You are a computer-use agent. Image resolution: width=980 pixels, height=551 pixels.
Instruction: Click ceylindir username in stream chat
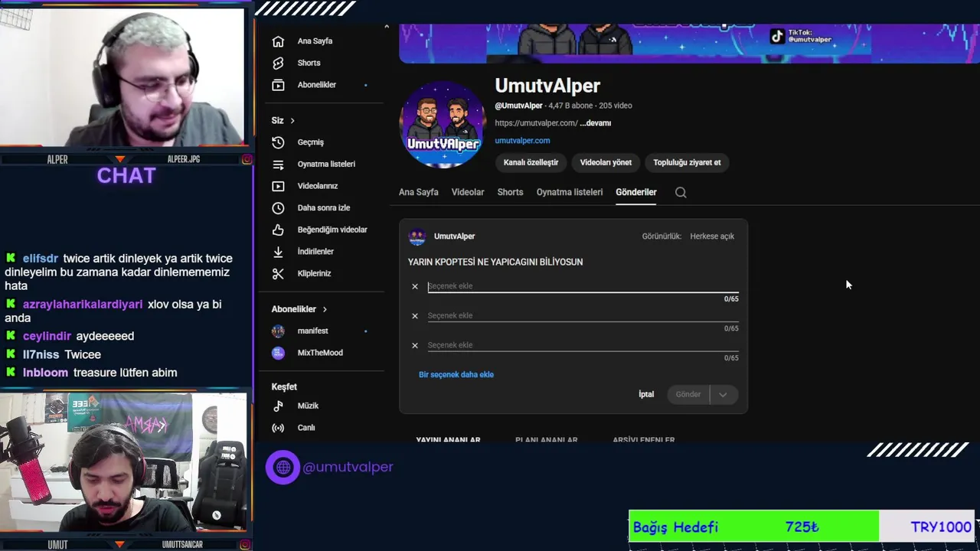click(x=47, y=336)
